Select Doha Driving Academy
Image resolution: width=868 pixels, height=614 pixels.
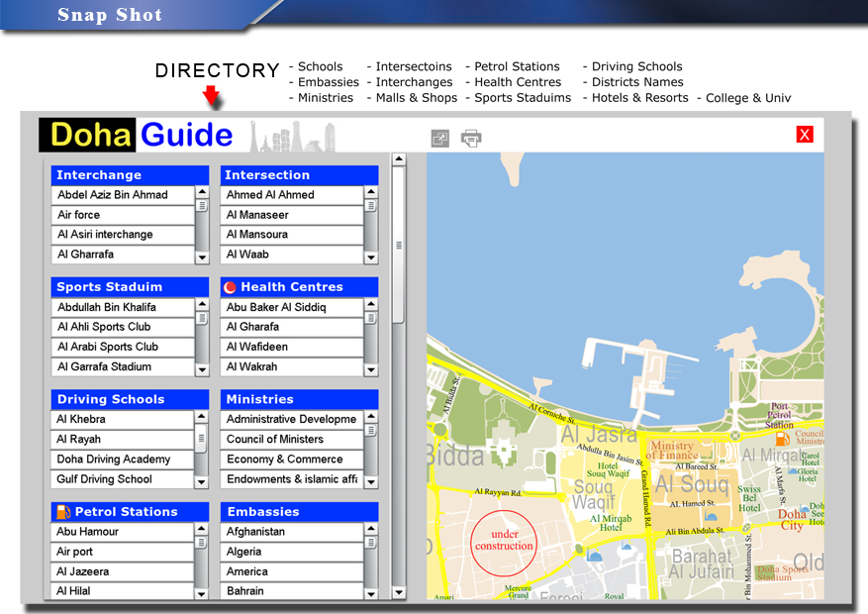(123, 459)
